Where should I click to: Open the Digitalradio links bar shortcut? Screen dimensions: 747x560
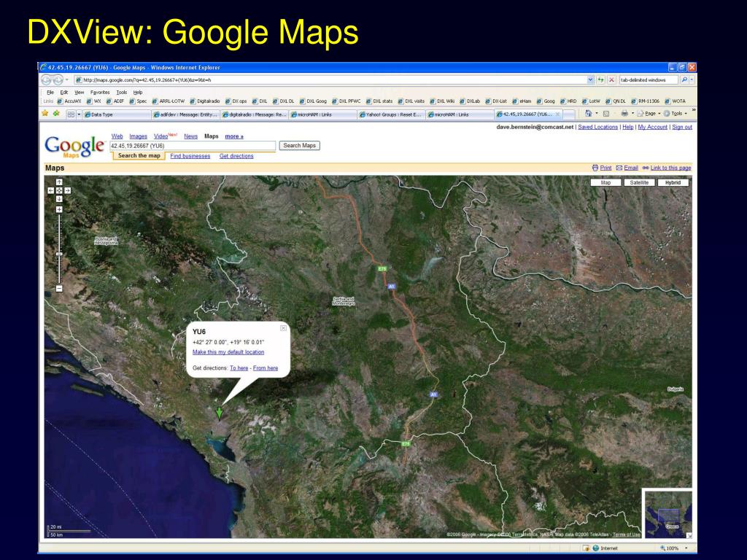point(205,101)
